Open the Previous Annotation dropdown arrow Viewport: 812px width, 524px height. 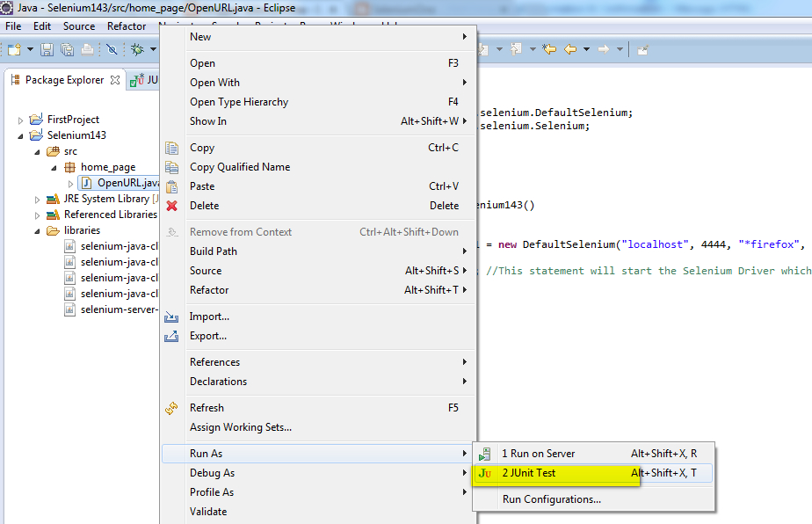tap(533, 49)
